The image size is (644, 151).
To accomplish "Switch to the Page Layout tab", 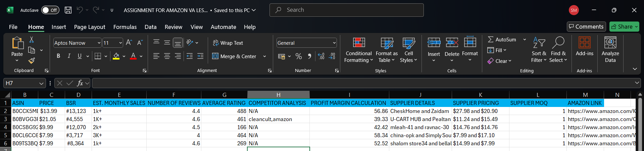I will 90,27.
